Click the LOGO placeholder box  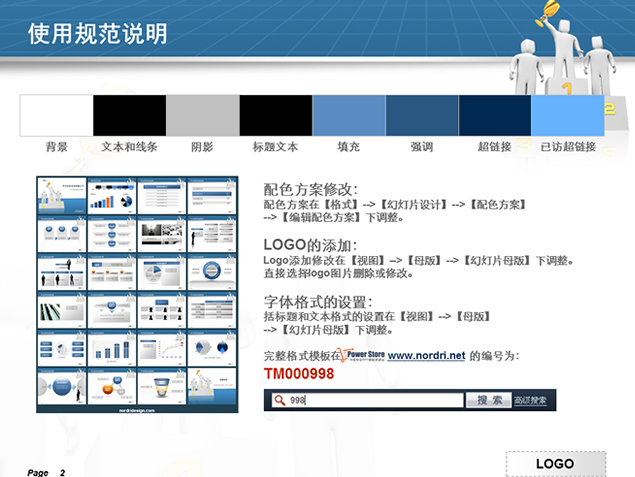click(555, 464)
